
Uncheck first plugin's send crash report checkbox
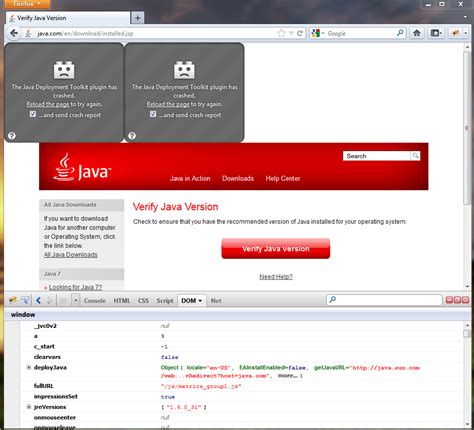pos(33,114)
